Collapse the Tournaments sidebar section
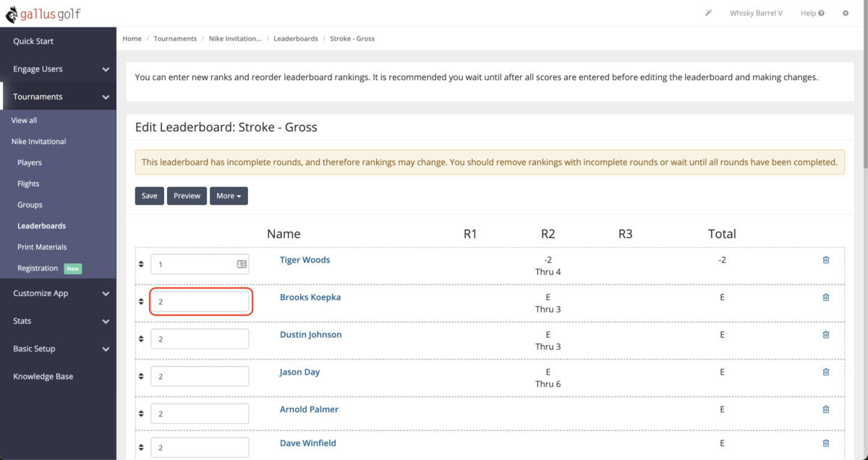Viewport: 868px width, 460px height. coord(58,96)
